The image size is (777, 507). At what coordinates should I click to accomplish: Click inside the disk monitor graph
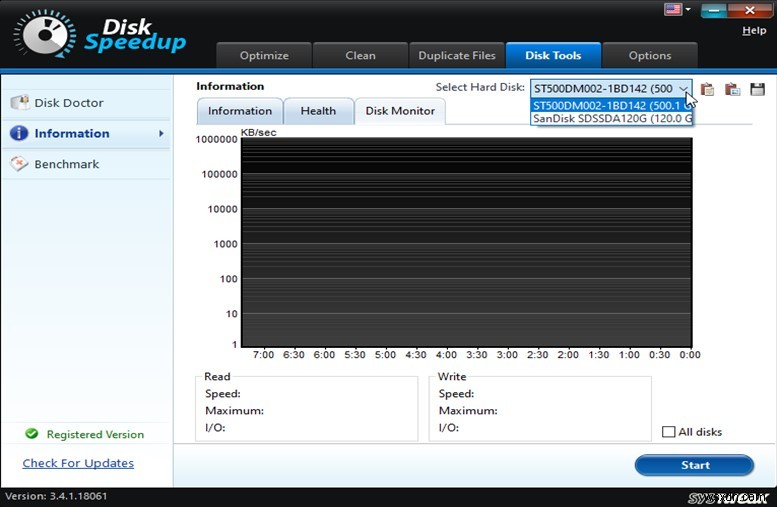pyautogui.click(x=466, y=242)
